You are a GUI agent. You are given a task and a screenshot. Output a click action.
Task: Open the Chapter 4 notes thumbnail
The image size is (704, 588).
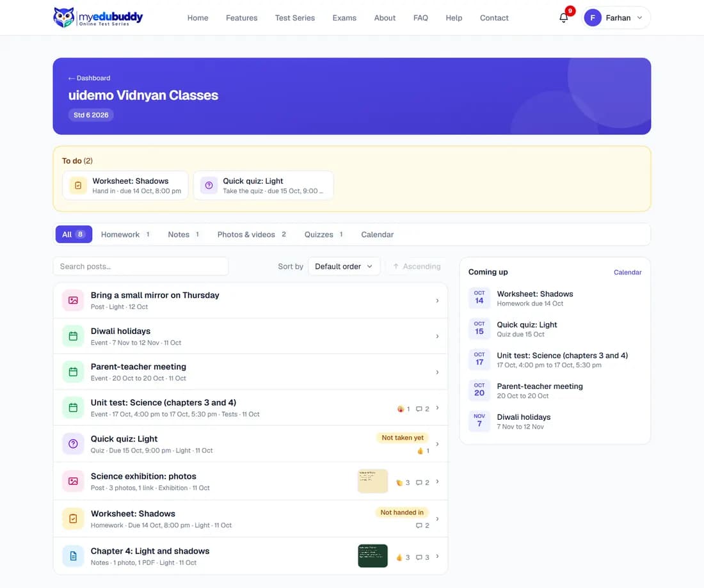[372, 556]
